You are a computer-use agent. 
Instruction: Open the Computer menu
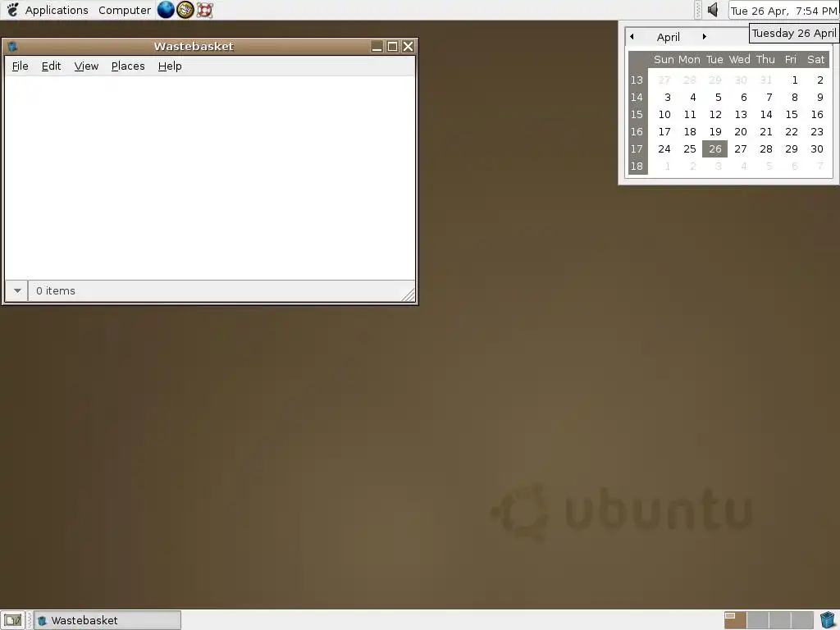[x=125, y=10]
